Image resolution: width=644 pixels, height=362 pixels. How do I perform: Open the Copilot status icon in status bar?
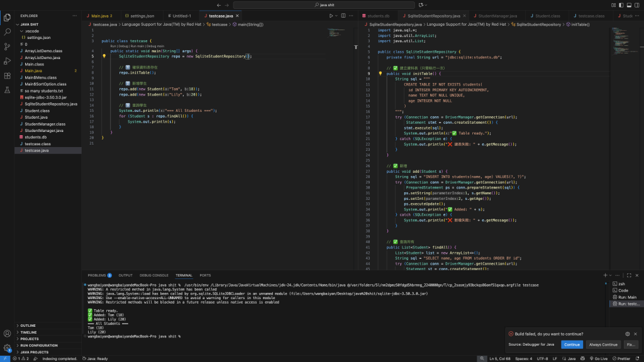click(582, 358)
